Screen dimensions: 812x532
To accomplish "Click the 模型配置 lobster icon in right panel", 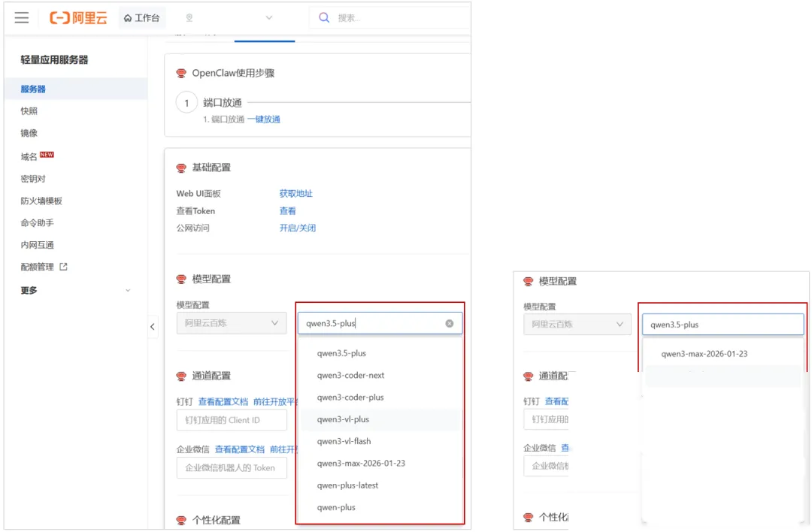I will tap(529, 282).
